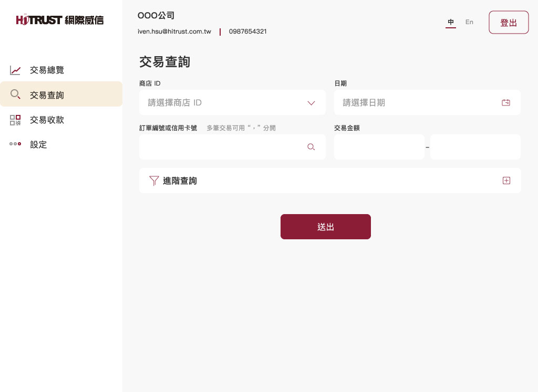Click the 交易查詢 magnifier icon in sidebar
Screen dimensions: 538x392
click(15, 95)
